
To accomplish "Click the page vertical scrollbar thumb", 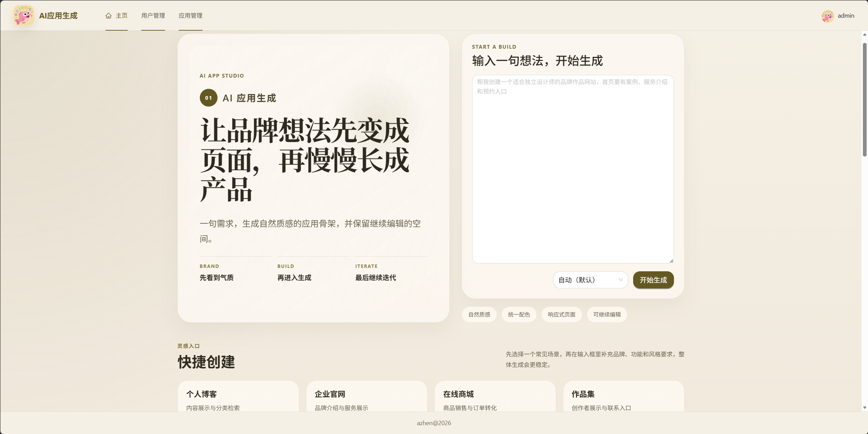I will coord(865,99).
